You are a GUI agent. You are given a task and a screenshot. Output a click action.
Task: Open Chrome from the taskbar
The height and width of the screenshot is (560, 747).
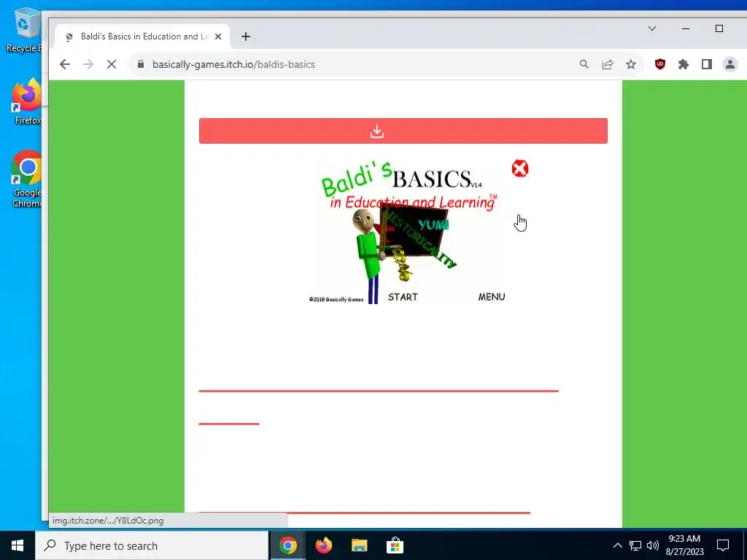287,545
